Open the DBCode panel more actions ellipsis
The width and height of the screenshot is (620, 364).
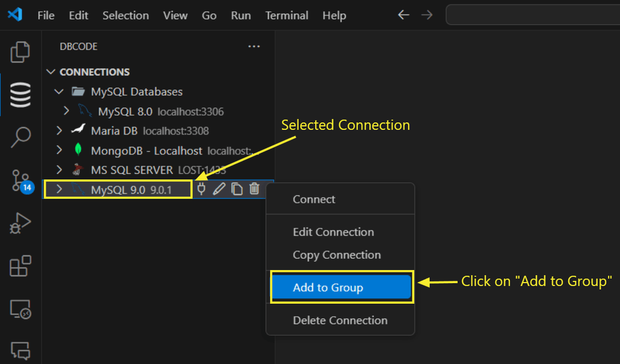coord(254,46)
